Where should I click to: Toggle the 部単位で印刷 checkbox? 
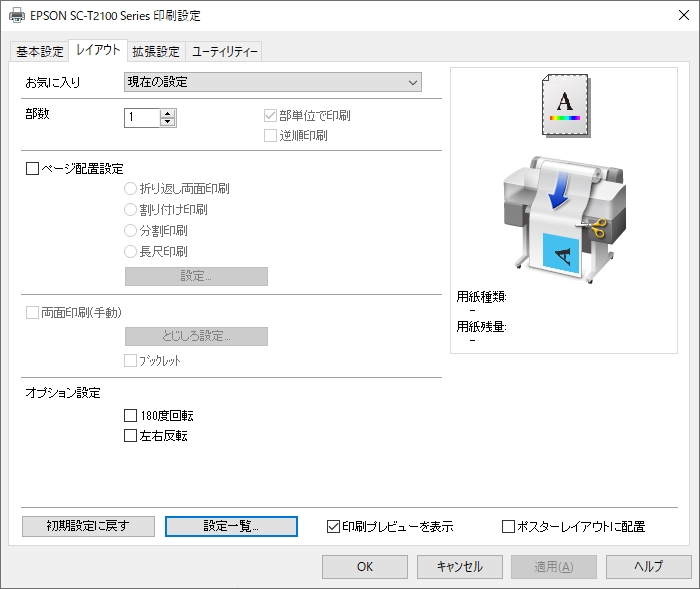pyautogui.click(x=270, y=116)
